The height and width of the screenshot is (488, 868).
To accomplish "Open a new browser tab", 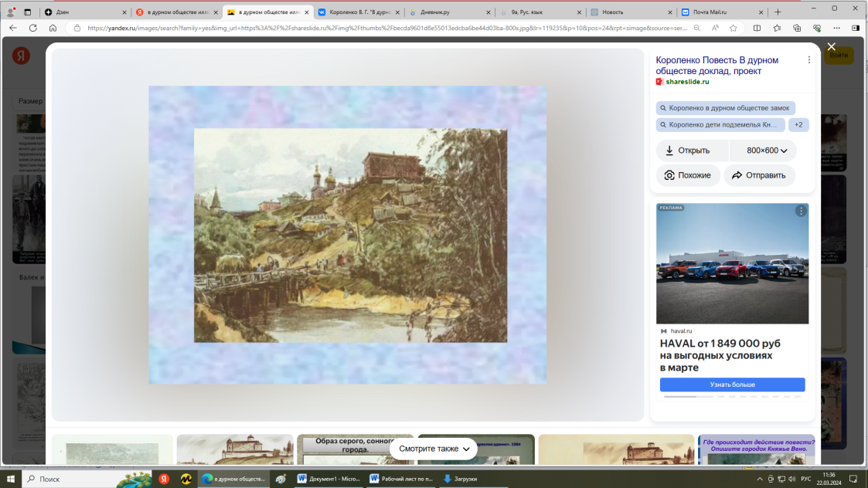I will click(x=778, y=12).
